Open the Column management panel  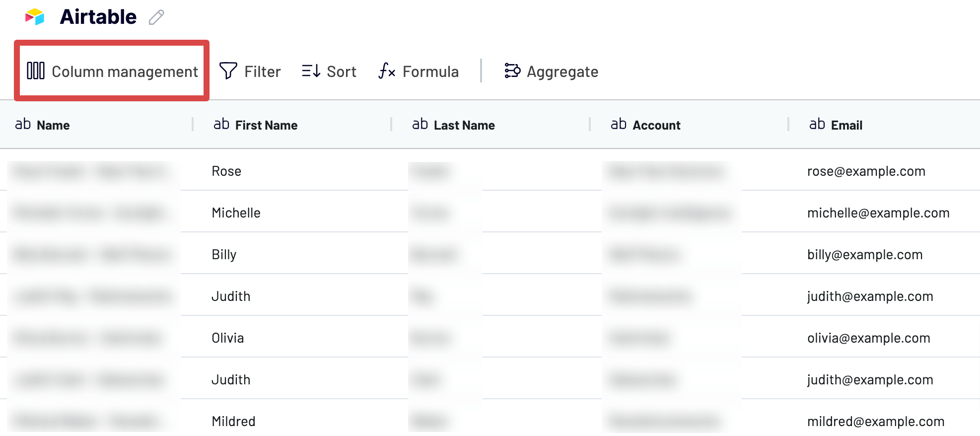click(x=112, y=71)
